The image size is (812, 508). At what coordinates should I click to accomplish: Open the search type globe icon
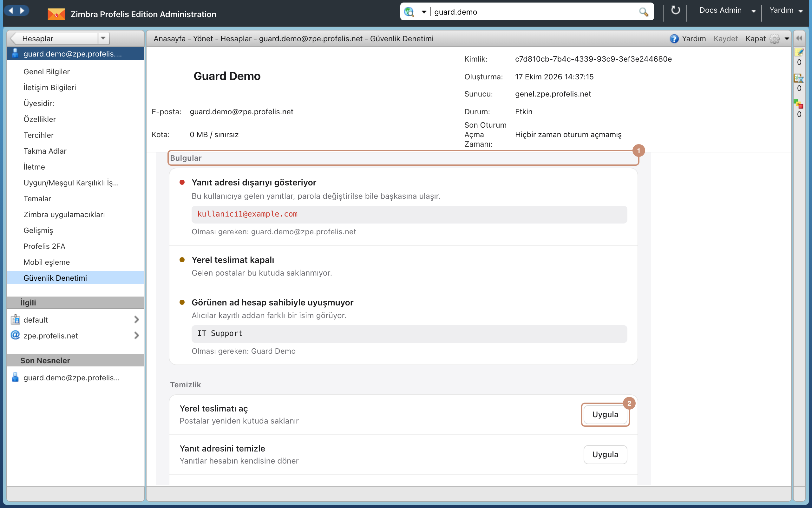click(409, 12)
